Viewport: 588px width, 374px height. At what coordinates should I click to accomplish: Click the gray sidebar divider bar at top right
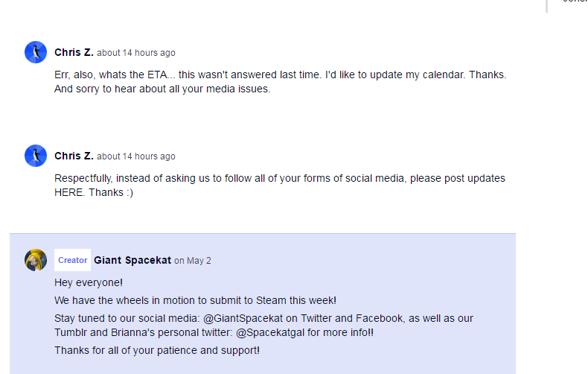pyautogui.click(x=547, y=6)
